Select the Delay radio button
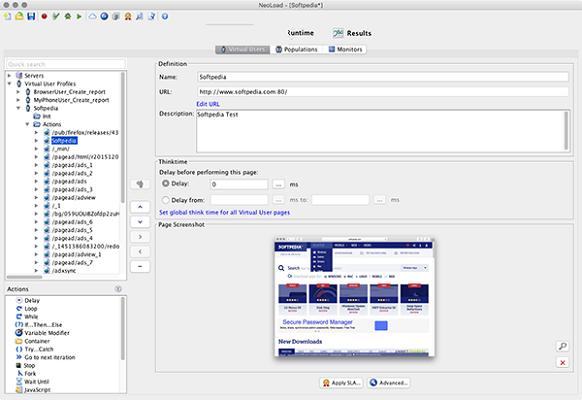 click(166, 183)
